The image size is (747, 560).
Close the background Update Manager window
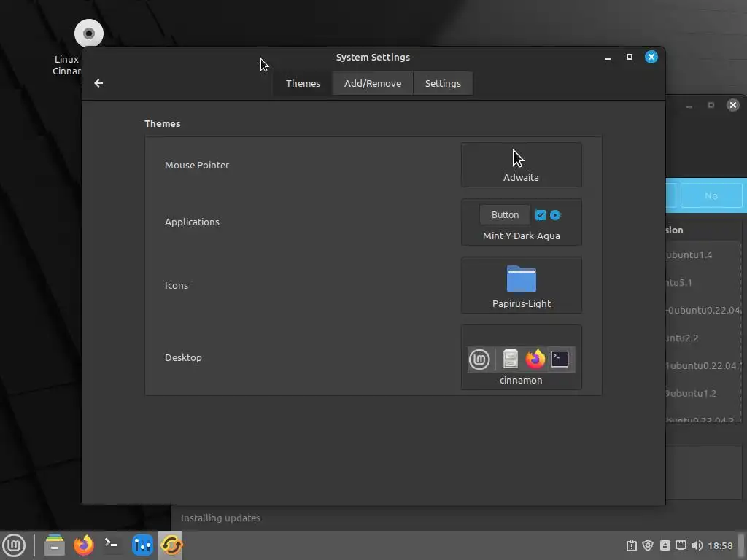pyautogui.click(x=733, y=105)
